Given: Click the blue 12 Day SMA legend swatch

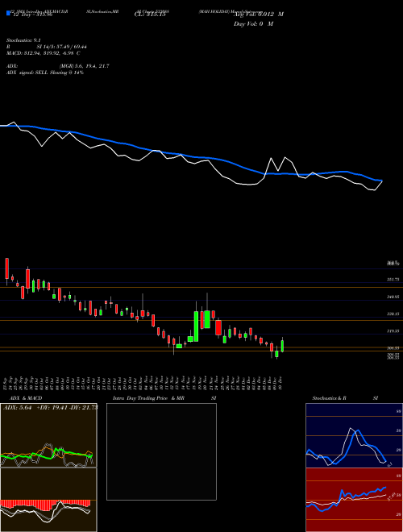Looking at the screenshot, I should 9,13.
